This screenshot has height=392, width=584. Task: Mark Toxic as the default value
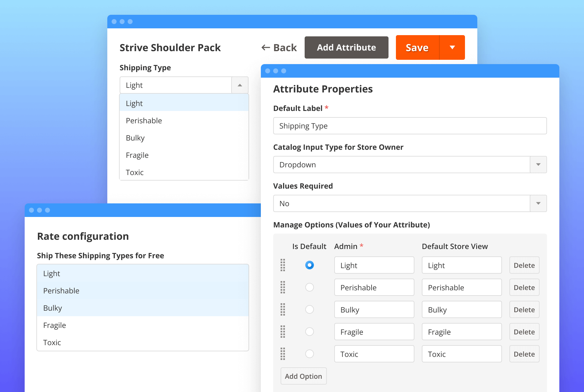pyautogui.click(x=309, y=354)
